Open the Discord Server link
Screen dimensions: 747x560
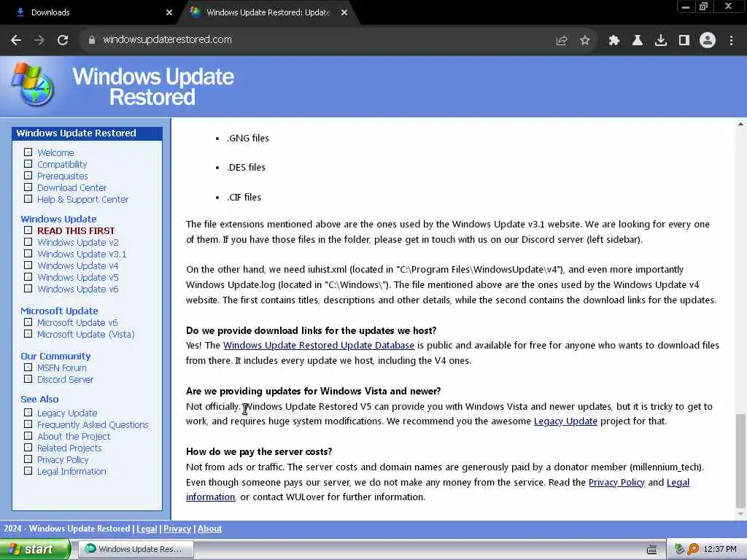pyautogui.click(x=65, y=379)
